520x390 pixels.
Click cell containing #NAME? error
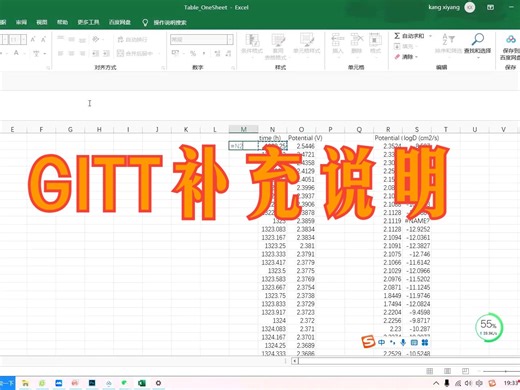pos(417,221)
